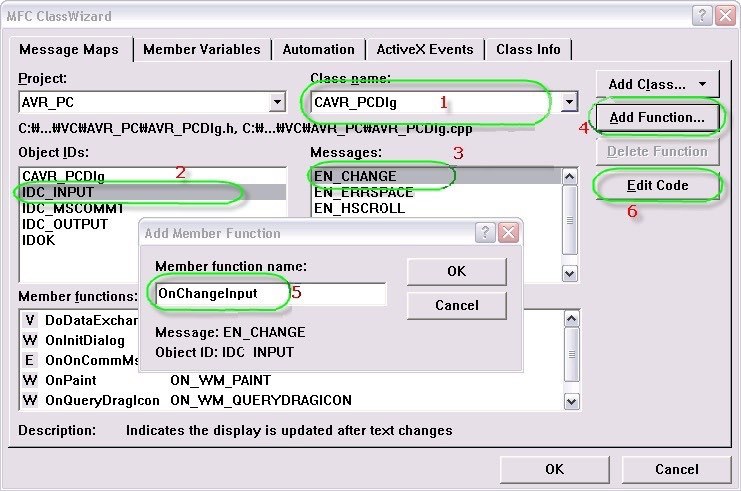The height and width of the screenshot is (491, 741).
Task: Expand the Project dropdown arrow
Action: point(277,102)
